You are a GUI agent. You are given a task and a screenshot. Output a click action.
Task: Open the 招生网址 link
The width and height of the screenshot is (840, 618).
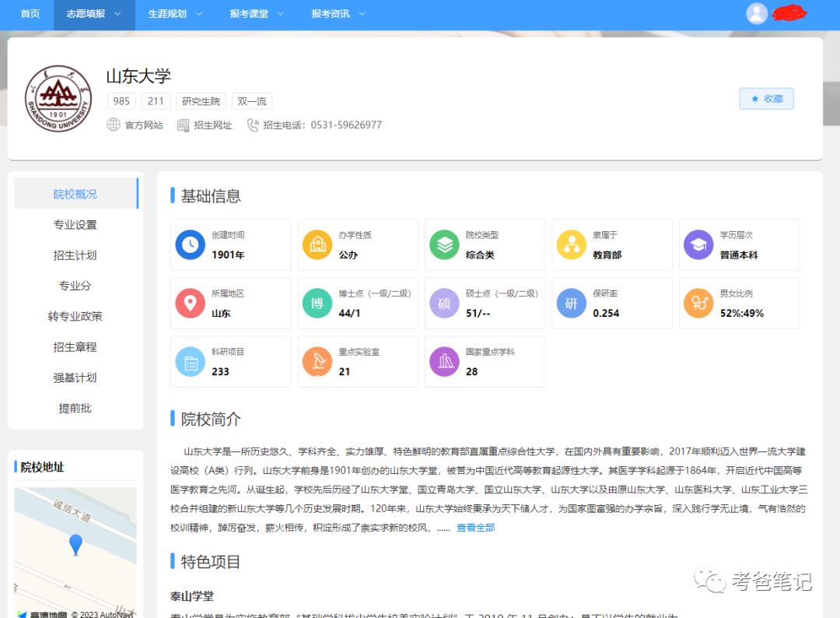(x=212, y=125)
